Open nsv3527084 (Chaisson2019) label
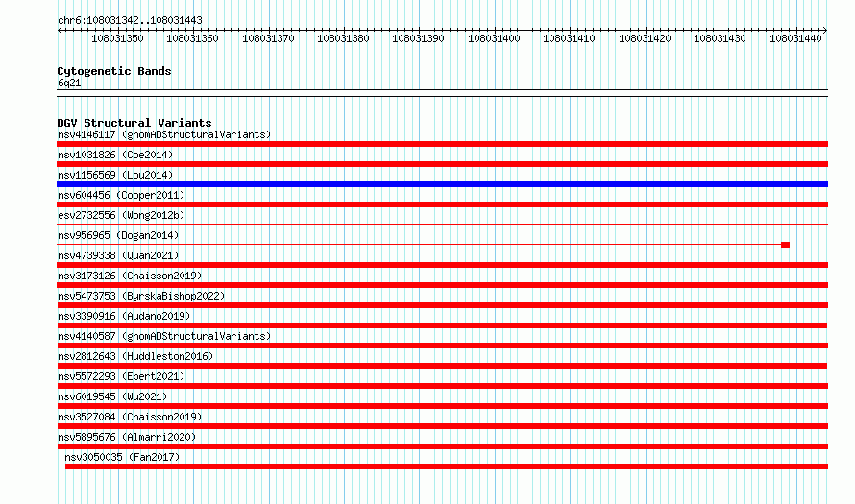The image size is (855, 504). pyautogui.click(x=130, y=417)
